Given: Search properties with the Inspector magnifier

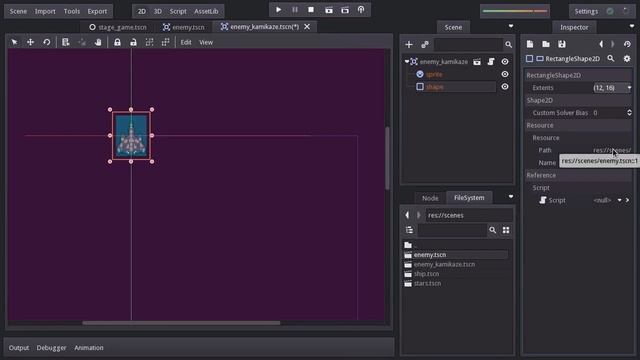Looking at the screenshot, I should (x=611, y=59).
